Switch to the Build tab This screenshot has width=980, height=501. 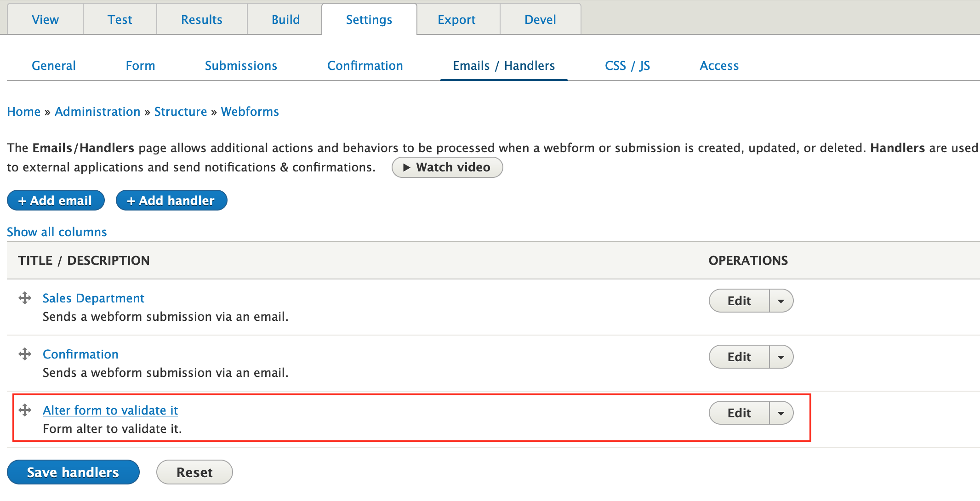tap(285, 20)
